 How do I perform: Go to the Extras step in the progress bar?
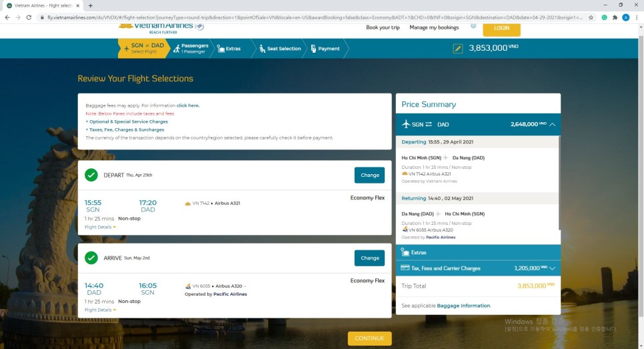[x=229, y=49]
